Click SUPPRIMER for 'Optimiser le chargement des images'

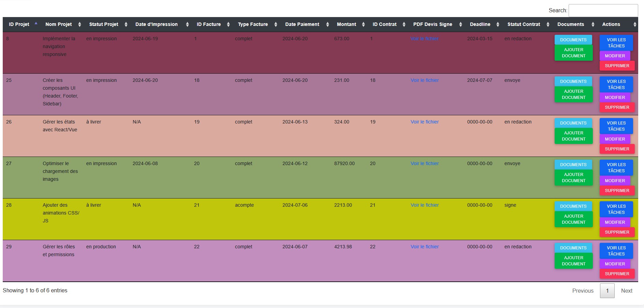click(617, 190)
